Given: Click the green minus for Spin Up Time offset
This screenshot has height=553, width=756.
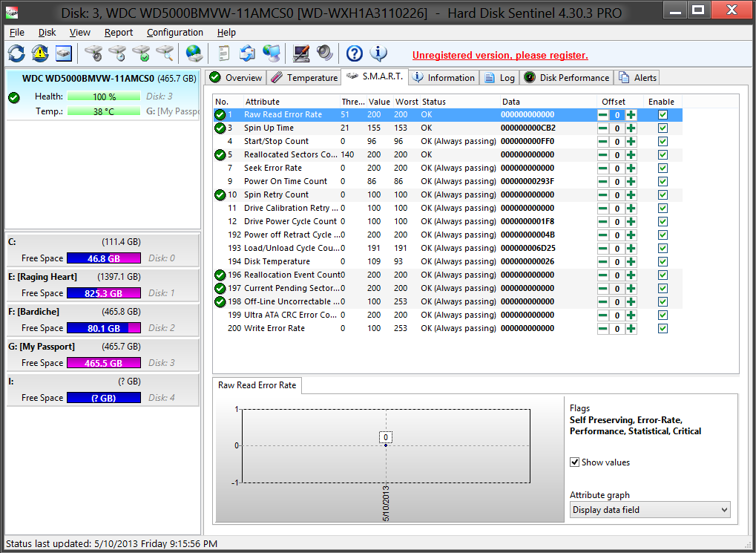Looking at the screenshot, I should 602,128.
